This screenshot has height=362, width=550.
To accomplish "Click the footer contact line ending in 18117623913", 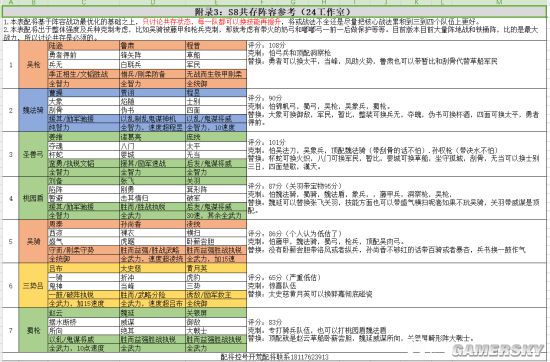I will [x=274, y=357].
